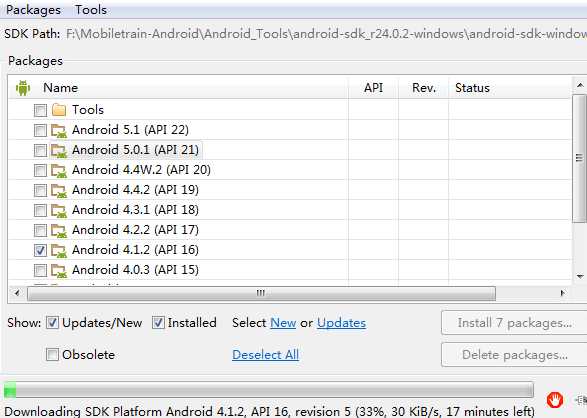587x418 pixels.
Task: Click the horizontal scrollbar left arrow
Action: coord(17,293)
